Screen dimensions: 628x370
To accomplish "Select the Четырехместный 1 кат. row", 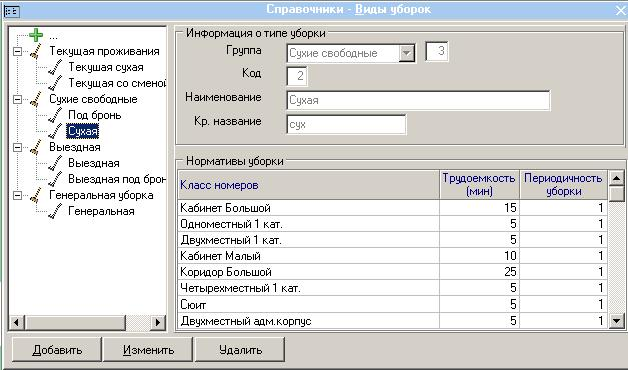I will tap(392, 288).
